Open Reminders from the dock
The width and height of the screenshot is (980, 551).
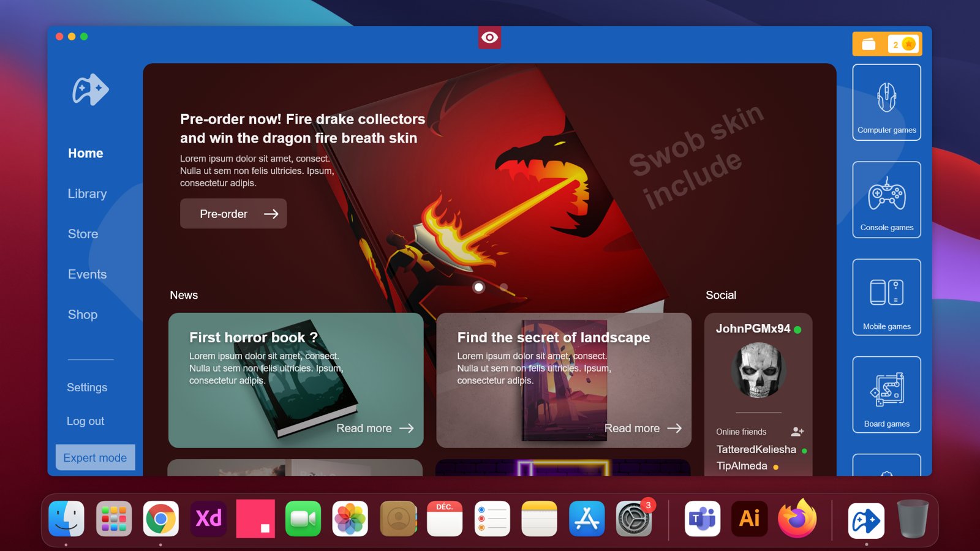492,519
